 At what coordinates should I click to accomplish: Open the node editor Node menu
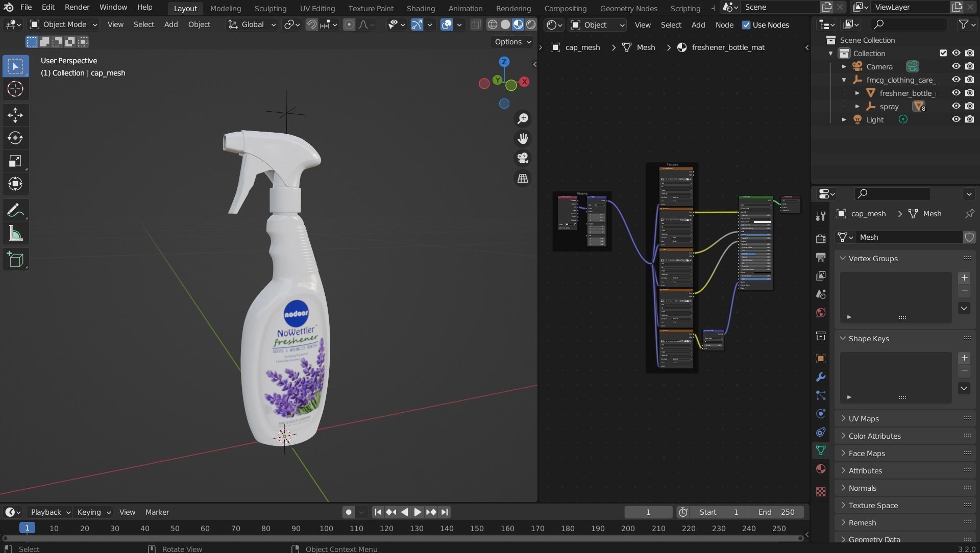[724, 25]
